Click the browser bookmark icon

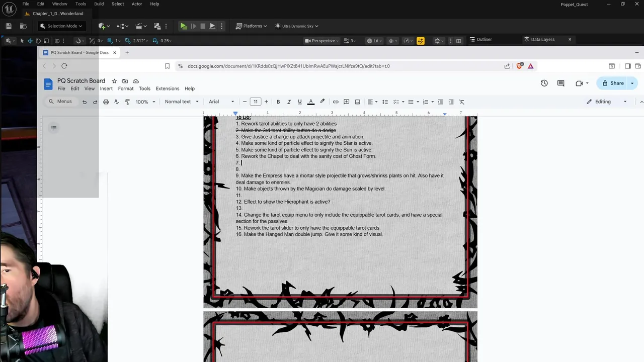(x=167, y=66)
